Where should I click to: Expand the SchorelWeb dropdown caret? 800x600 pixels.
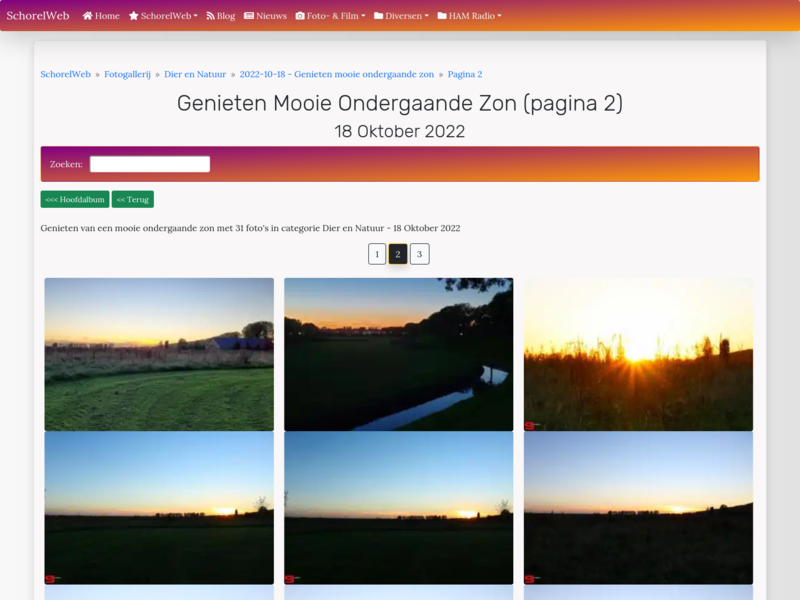coord(195,16)
